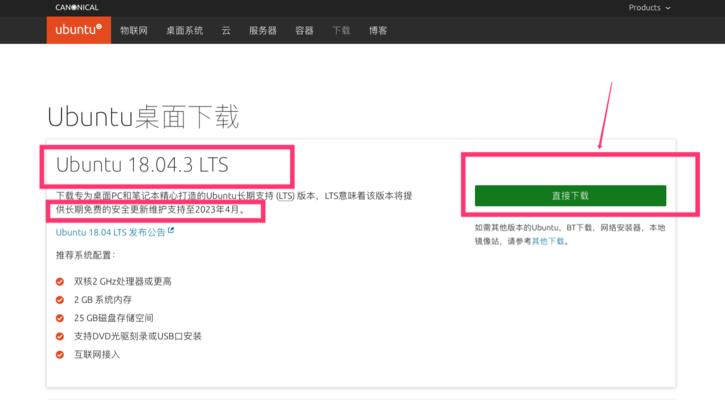Expand the Products dropdown
Viewport: 725px width, 400px height.
tap(649, 7)
